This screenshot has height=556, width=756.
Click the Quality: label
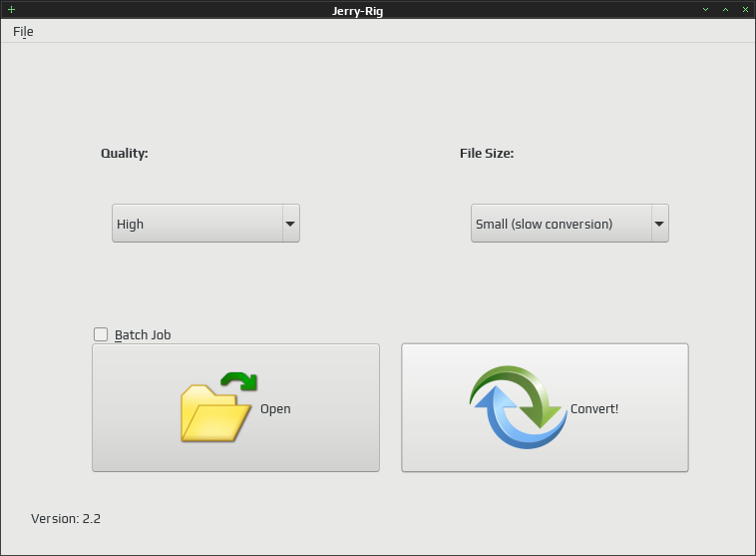(x=125, y=154)
